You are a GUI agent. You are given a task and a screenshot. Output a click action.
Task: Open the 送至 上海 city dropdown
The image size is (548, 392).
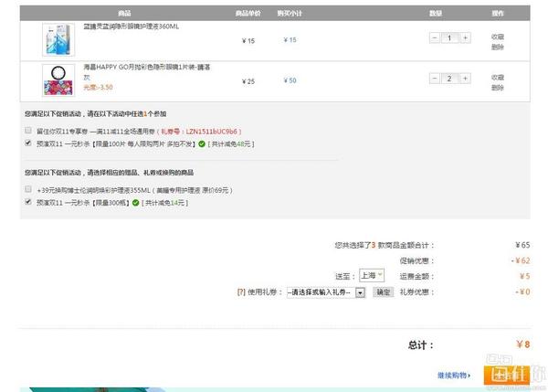(x=372, y=275)
